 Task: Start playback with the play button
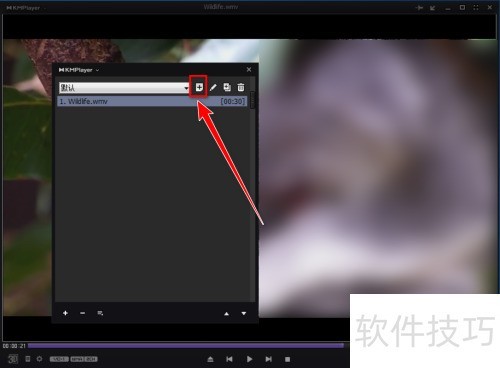249,359
